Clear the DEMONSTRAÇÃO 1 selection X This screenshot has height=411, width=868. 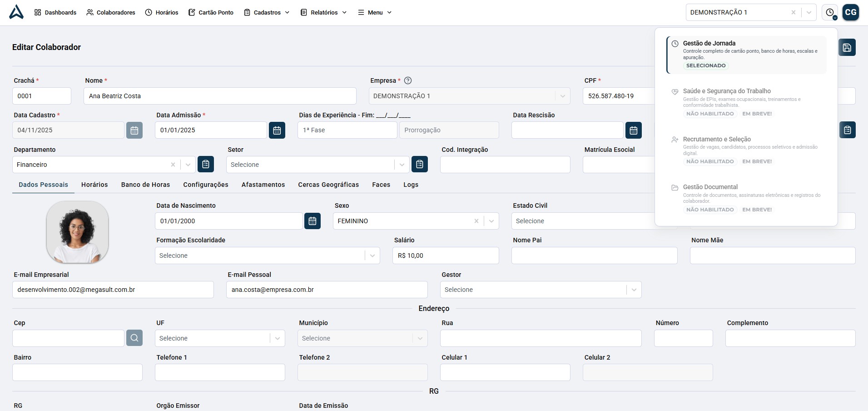tap(794, 12)
